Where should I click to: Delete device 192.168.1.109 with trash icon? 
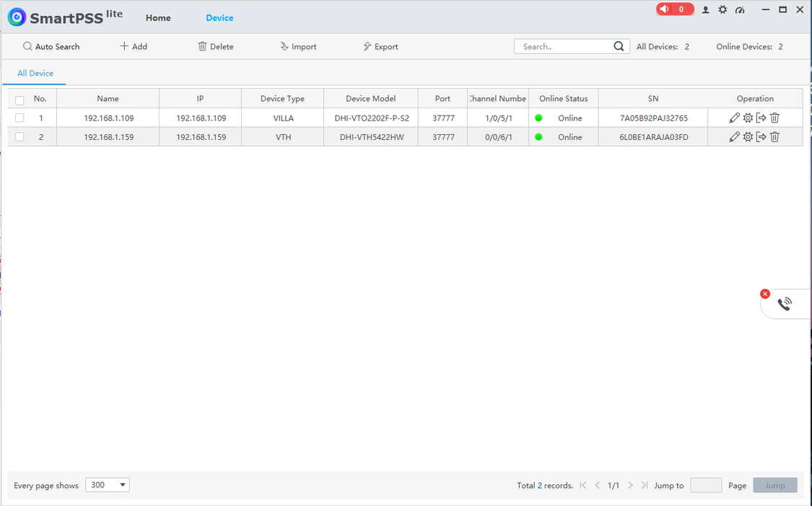tap(774, 118)
